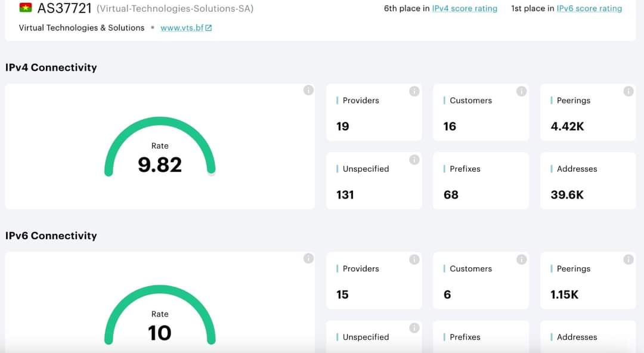Click the Burkina Faso flag icon
Viewport: 644px width, 353px height.
[x=26, y=8]
